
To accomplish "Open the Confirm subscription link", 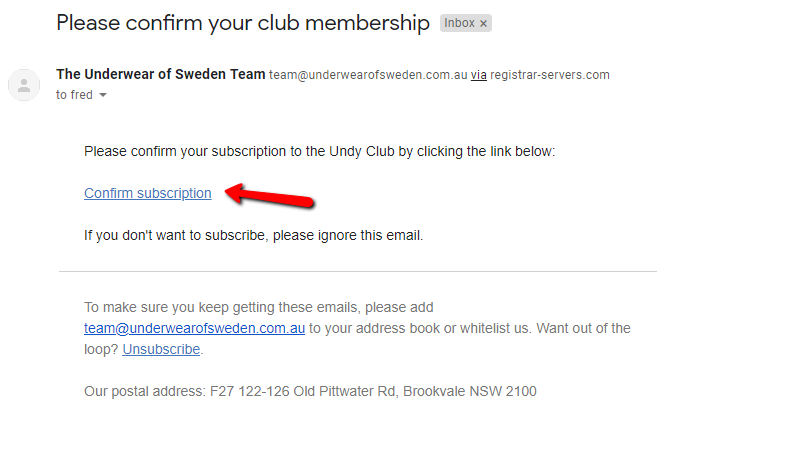I will point(148,193).
